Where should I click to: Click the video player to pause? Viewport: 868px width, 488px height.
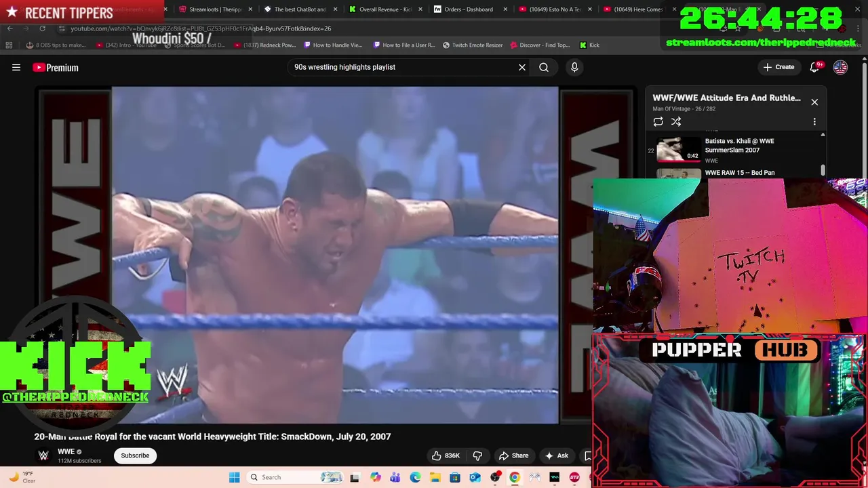click(x=335, y=255)
